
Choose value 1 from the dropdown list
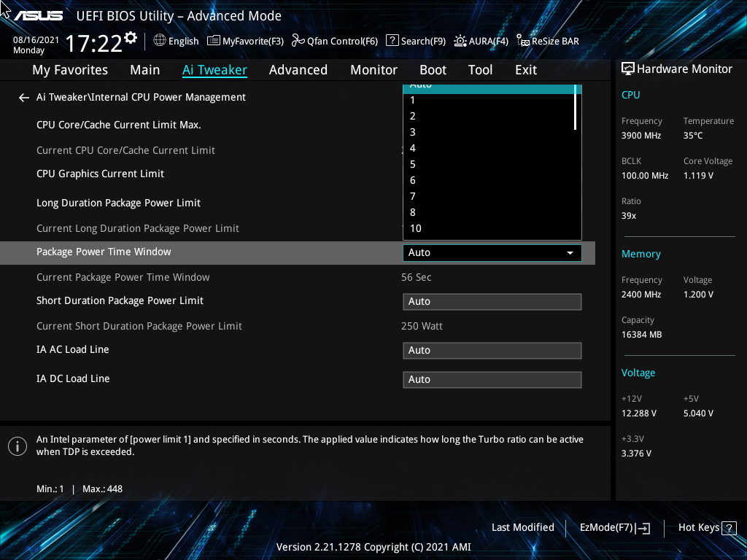(489, 101)
